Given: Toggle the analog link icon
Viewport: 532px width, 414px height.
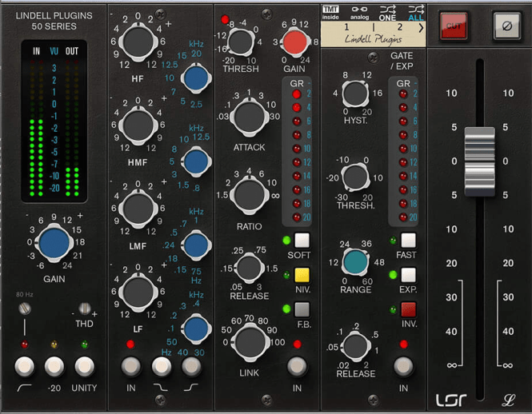Looking at the screenshot, I should (x=361, y=10).
